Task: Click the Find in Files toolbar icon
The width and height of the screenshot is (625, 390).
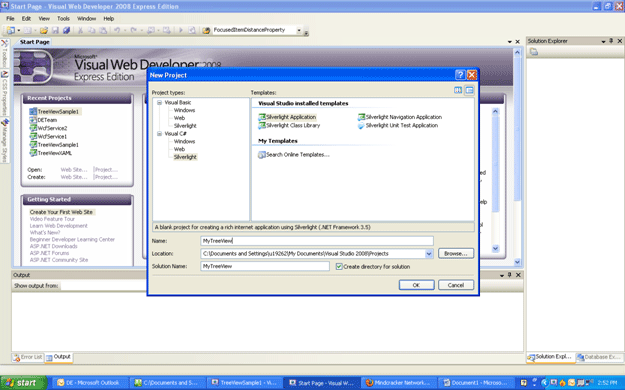Action: (206, 30)
